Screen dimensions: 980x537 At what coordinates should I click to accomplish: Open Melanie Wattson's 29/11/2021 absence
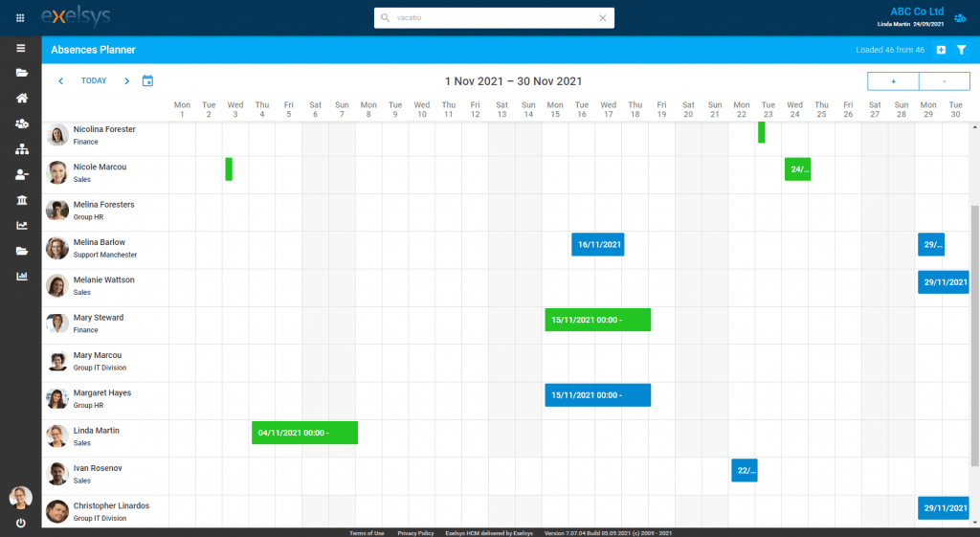click(943, 282)
